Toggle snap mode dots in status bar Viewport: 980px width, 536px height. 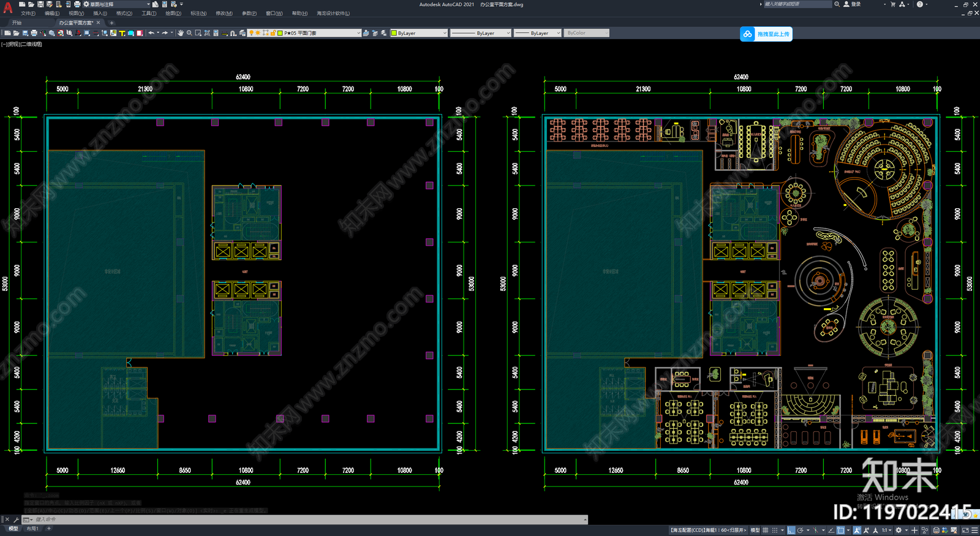tap(775, 530)
